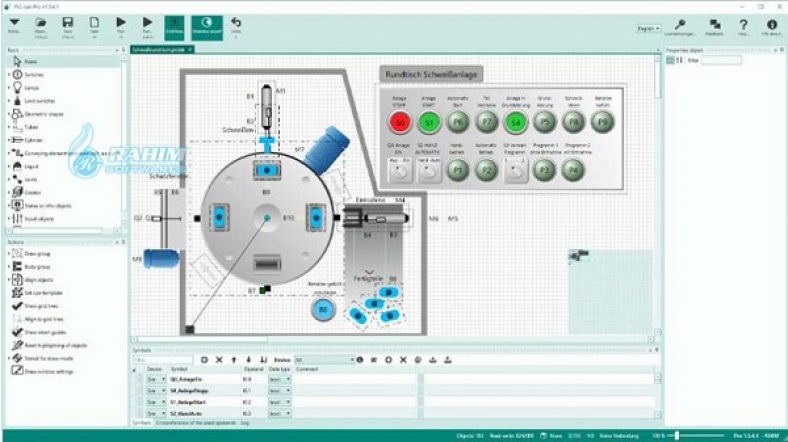Click the move-down arrow in Symbols toolbar
The image size is (788, 442).
(248, 360)
